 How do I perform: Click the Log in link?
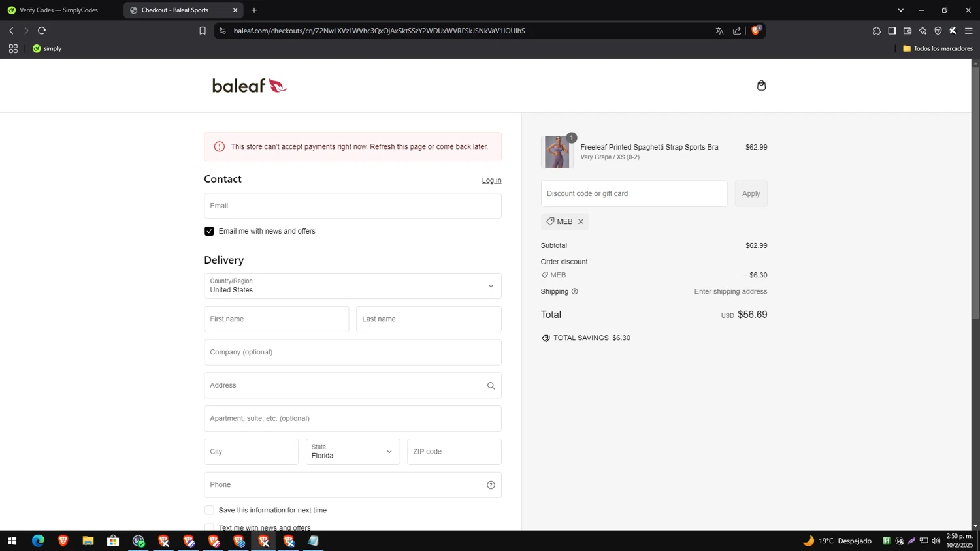coord(491,180)
